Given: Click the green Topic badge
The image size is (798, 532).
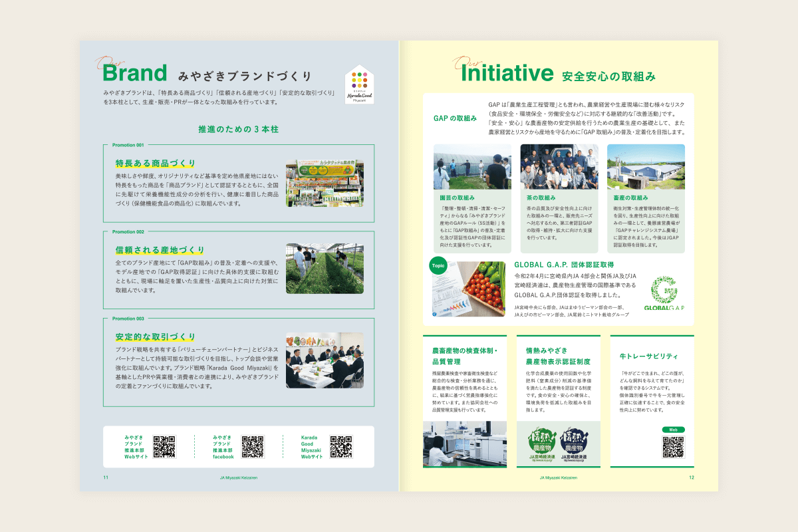Looking at the screenshot, I should [x=438, y=264].
